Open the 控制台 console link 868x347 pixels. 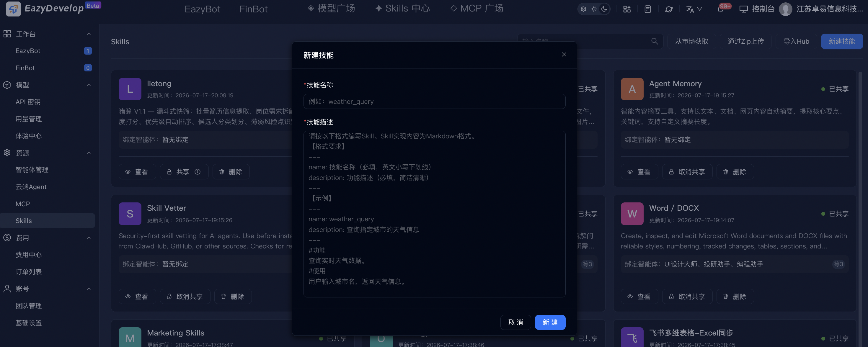pyautogui.click(x=757, y=9)
